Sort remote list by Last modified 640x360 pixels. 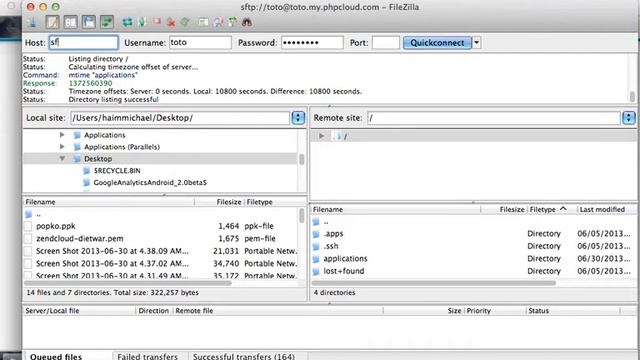[602, 209]
